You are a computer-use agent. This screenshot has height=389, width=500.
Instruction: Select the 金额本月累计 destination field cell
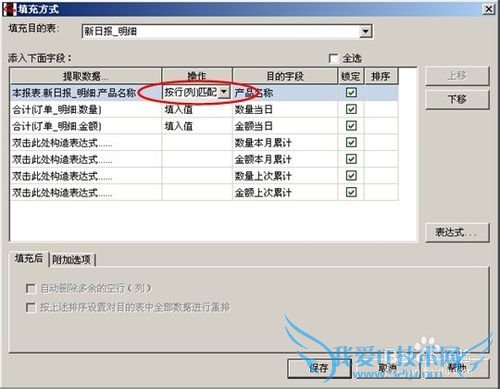285,159
